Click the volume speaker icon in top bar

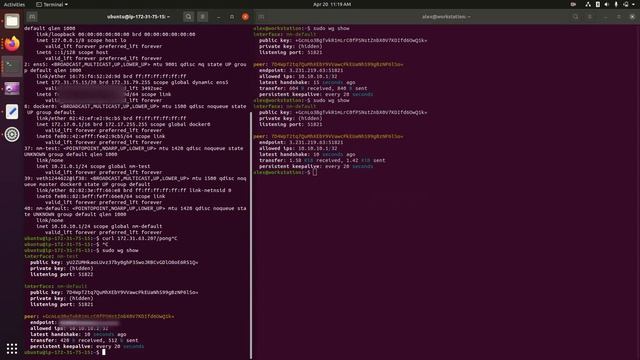click(607, 4)
